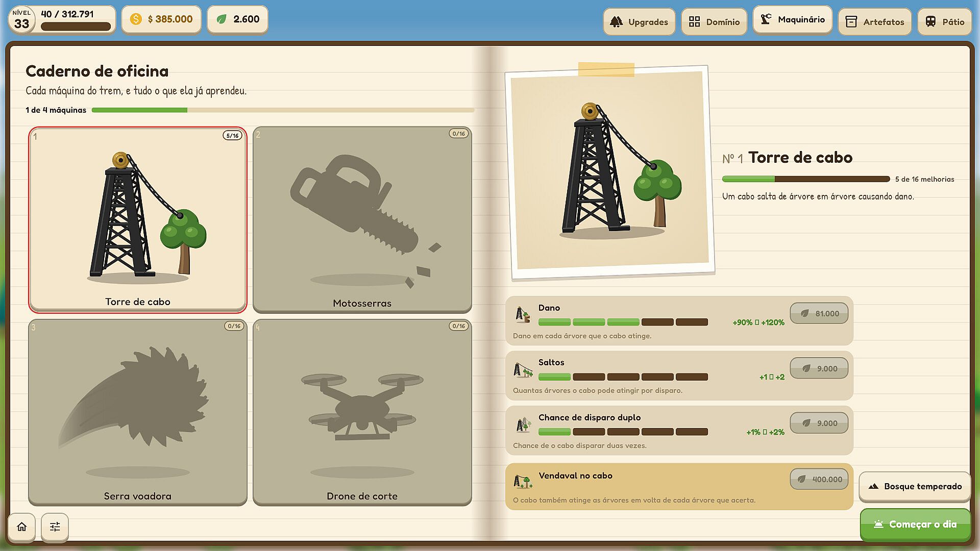Click the Dano upgrade icon
980x551 pixels.
[x=523, y=315]
